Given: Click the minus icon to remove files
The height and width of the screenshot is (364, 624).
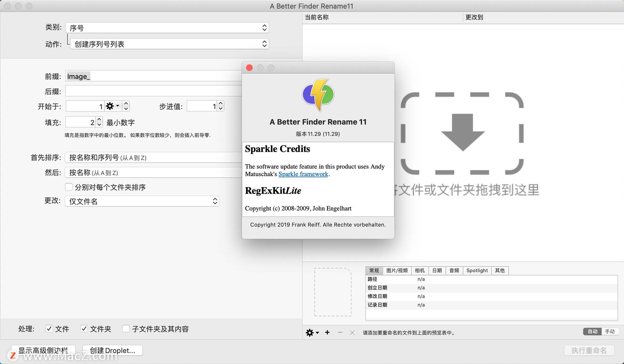Looking at the screenshot, I should pos(340,333).
